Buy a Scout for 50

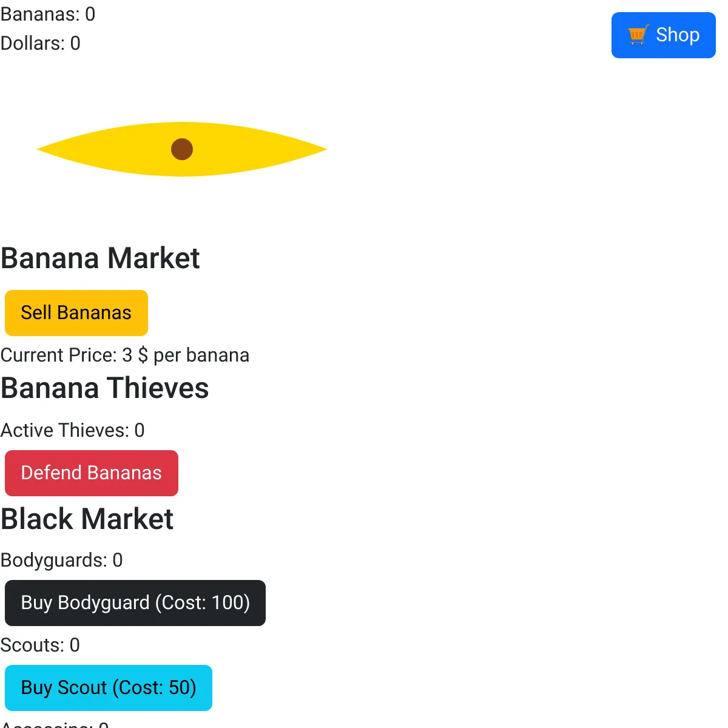click(x=109, y=688)
